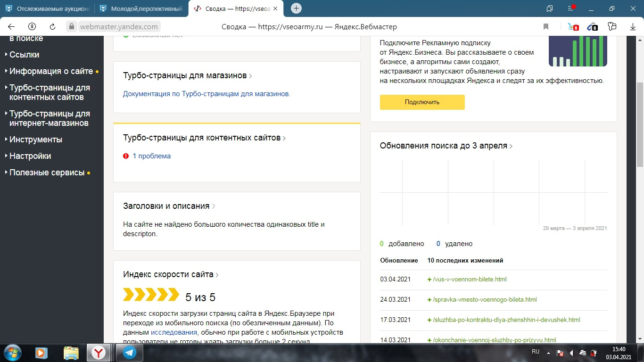Follow the исследования link
The image size is (644, 362).
[174, 332]
